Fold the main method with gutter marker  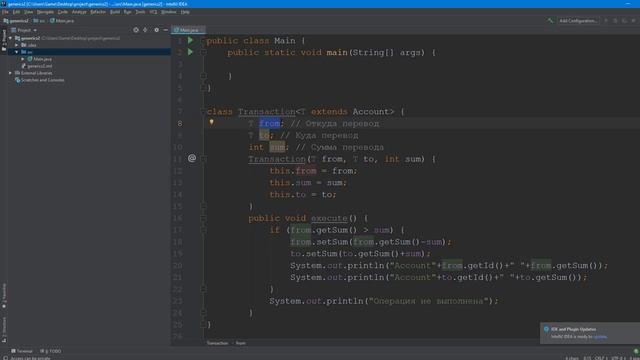coord(203,52)
